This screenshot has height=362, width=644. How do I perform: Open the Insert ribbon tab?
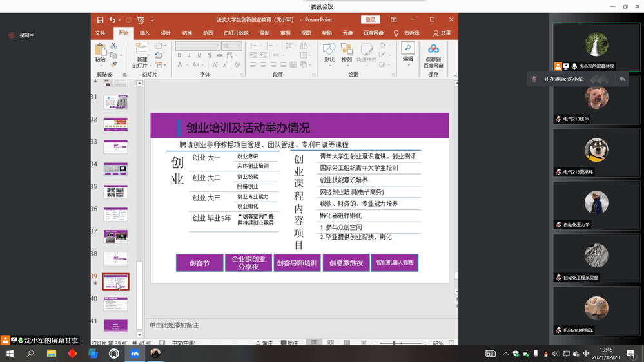pyautogui.click(x=144, y=33)
